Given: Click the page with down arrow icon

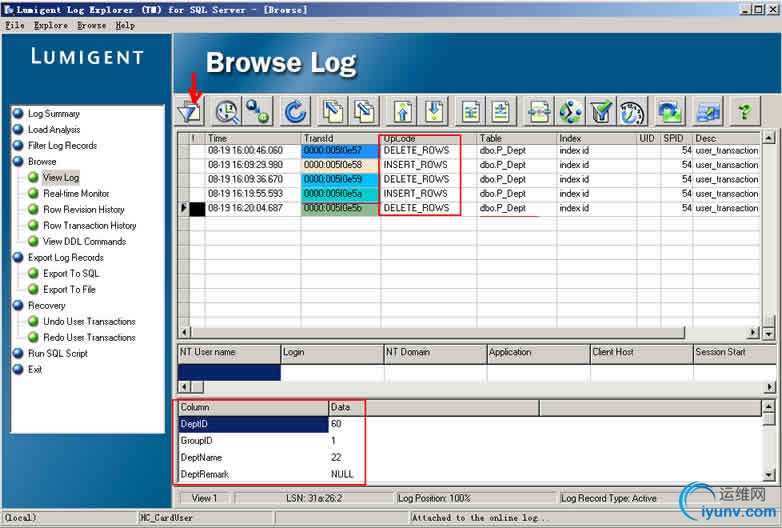Looking at the screenshot, I should [x=434, y=112].
